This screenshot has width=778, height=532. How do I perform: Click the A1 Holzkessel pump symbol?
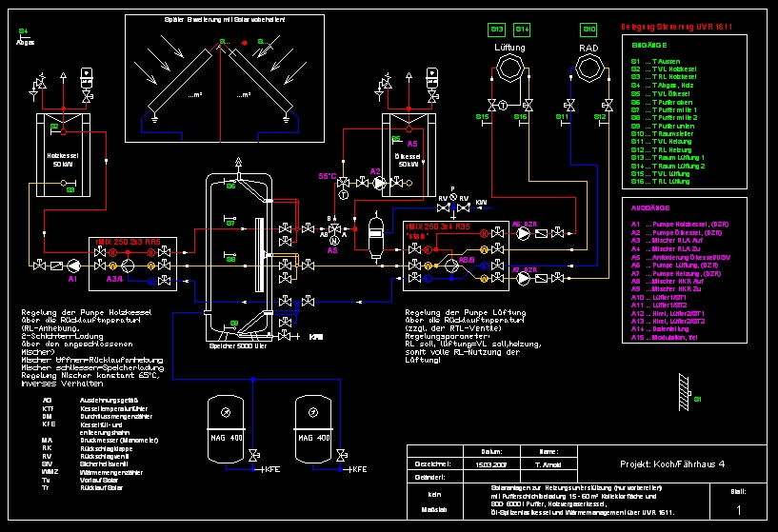click(73, 266)
